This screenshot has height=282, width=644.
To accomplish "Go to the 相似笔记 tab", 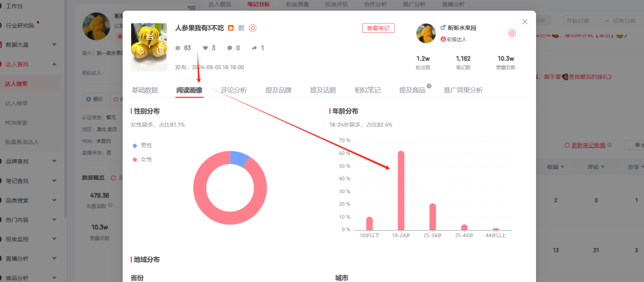I will pyautogui.click(x=367, y=90).
